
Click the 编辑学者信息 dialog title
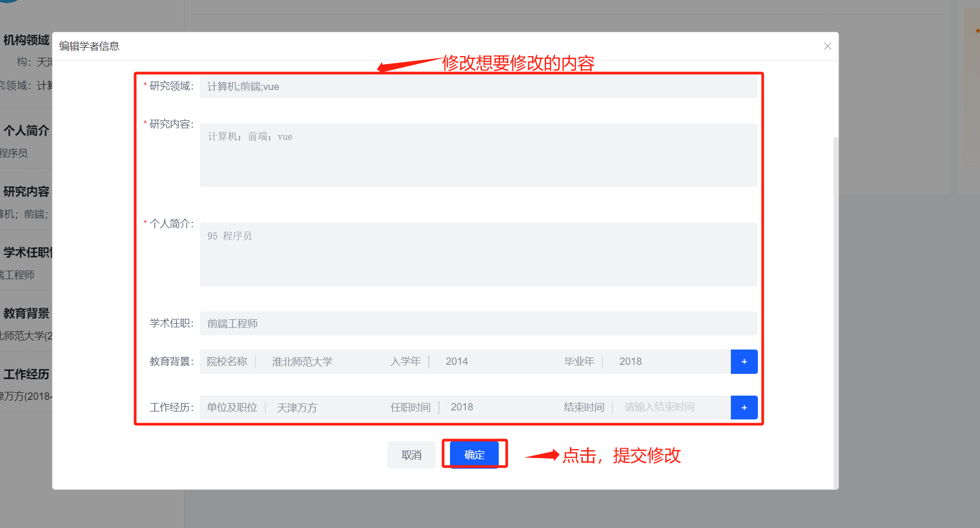pos(89,47)
